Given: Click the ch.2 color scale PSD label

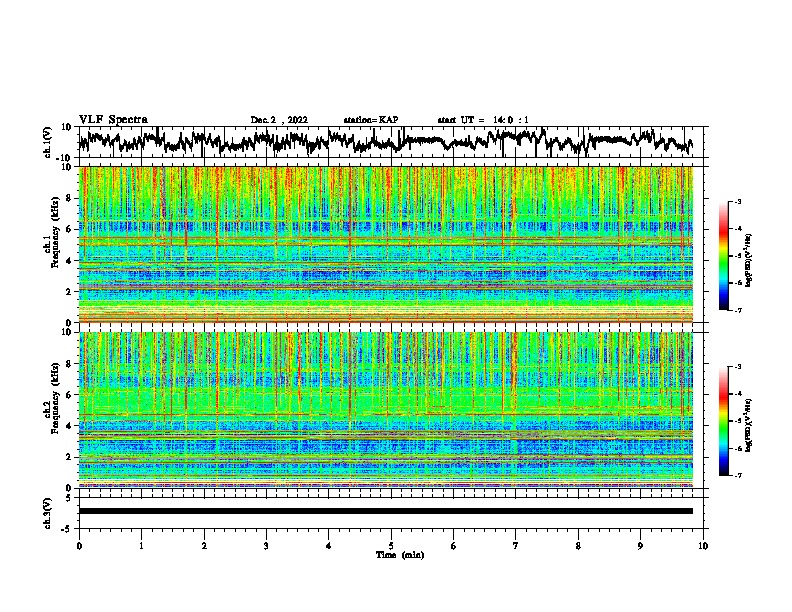Looking at the screenshot, I should [x=748, y=425].
